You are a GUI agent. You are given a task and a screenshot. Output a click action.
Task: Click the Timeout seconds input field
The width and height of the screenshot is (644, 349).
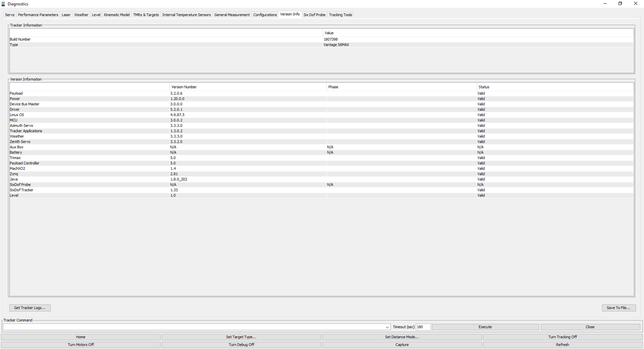(x=423, y=327)
